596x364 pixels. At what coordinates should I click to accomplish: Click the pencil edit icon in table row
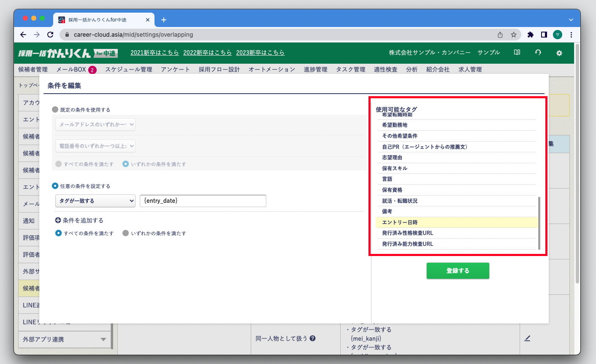click(x=527, y=338)
